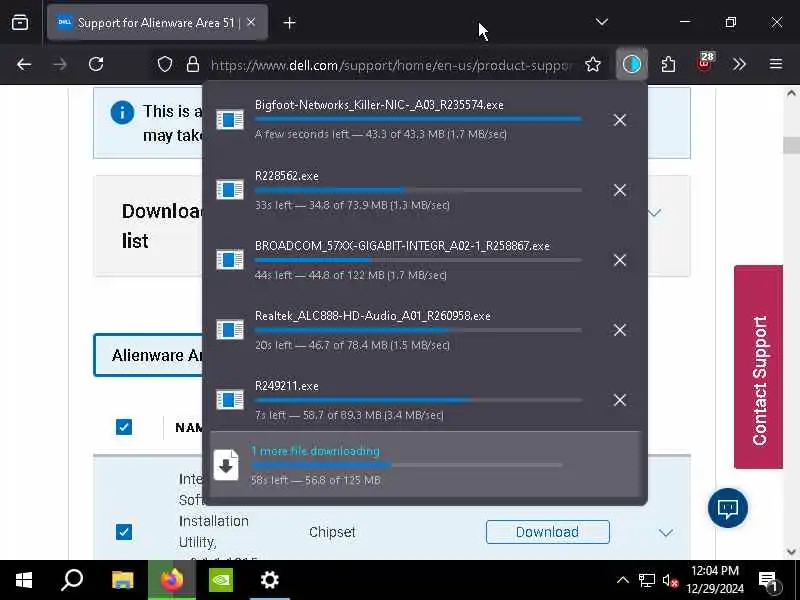Open Firefox View from the tab bar

coord(20,22)
